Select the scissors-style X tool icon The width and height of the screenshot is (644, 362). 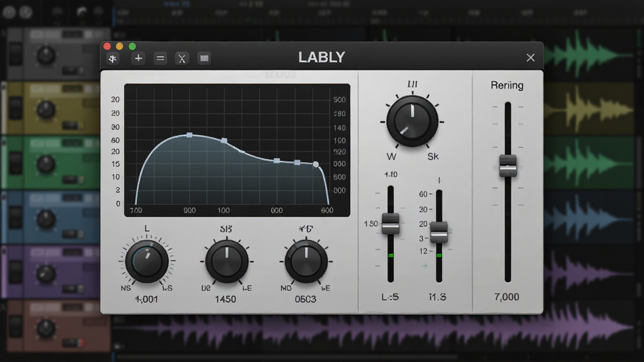coord(182,58)
